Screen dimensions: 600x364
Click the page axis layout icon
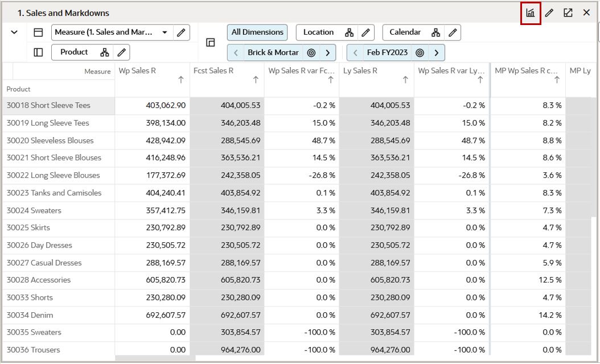click(211, 43)
